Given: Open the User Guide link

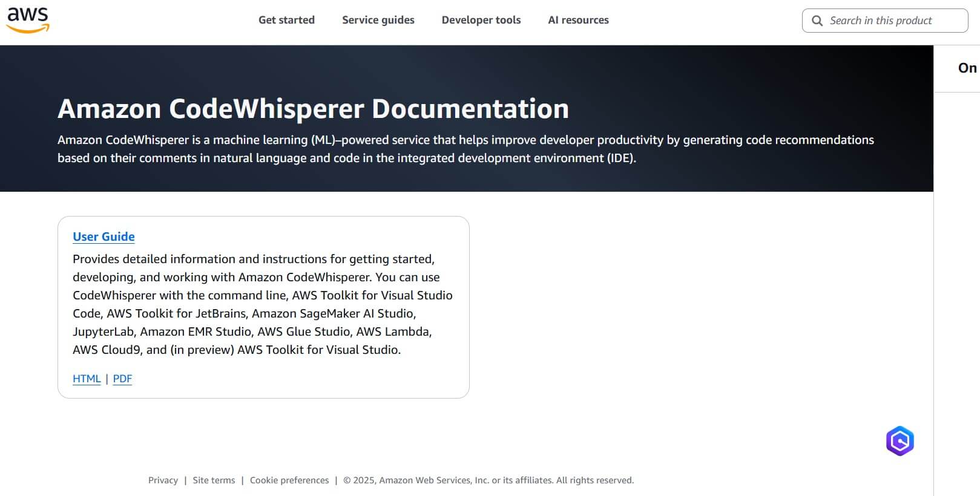Looking at the screenshot, I should pos(104,237).
